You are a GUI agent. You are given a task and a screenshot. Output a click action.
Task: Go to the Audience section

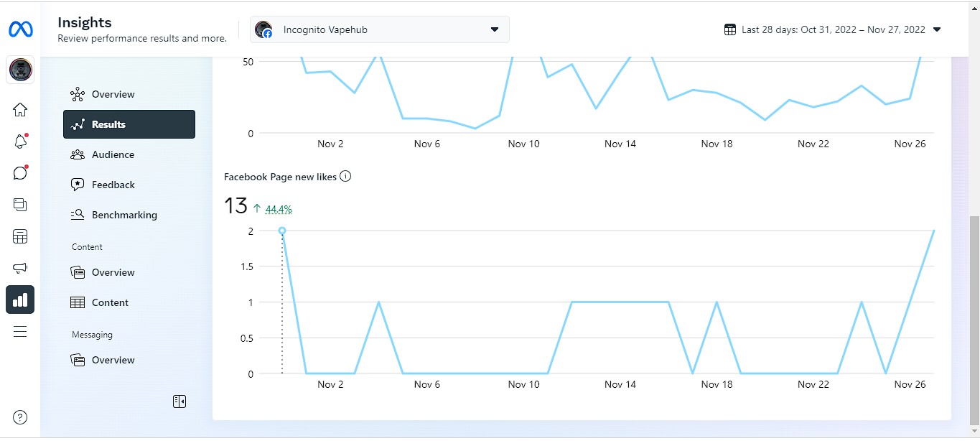click(x=113, y=154)
